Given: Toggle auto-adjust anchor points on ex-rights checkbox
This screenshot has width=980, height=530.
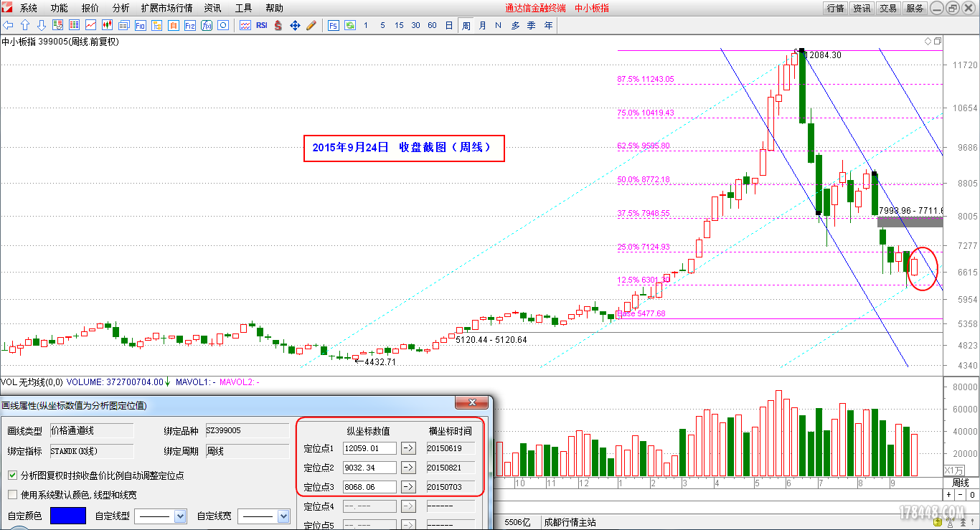Looking at the screenshot, I should (13, 475).
